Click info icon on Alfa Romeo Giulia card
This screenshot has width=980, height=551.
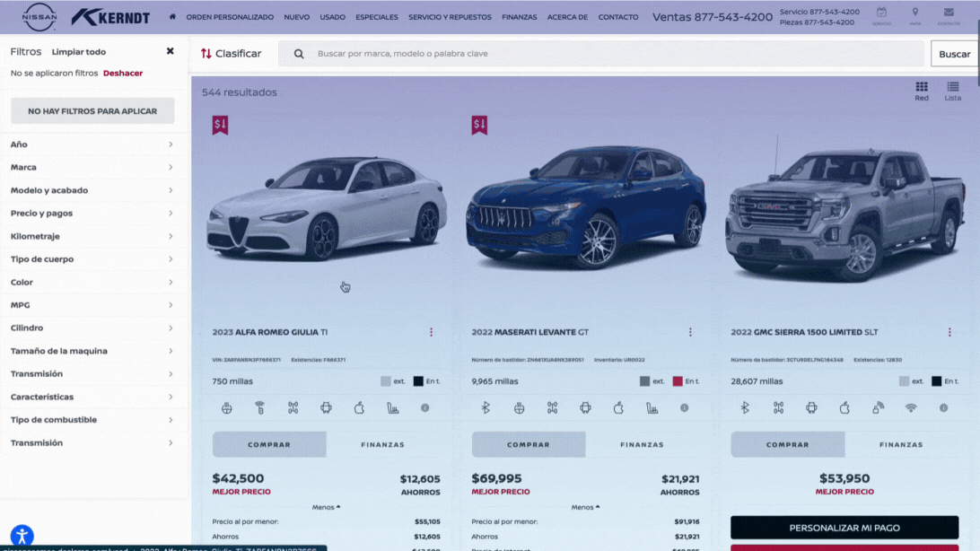click(x=425, y=408)
